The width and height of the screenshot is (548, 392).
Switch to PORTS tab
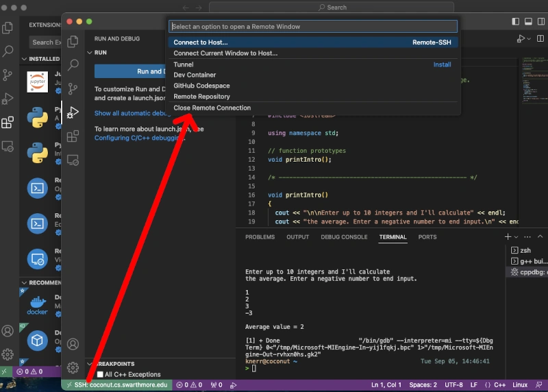tap(427, 237)
